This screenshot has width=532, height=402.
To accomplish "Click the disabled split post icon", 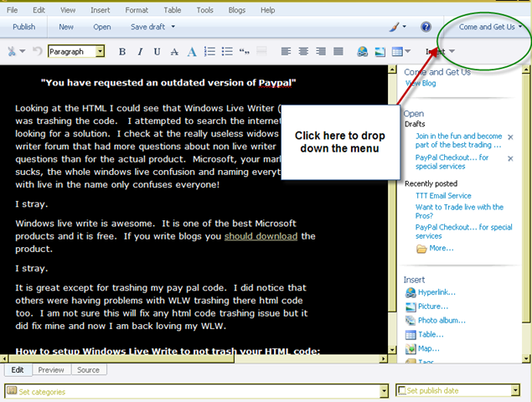I will (x=261, y=52).
